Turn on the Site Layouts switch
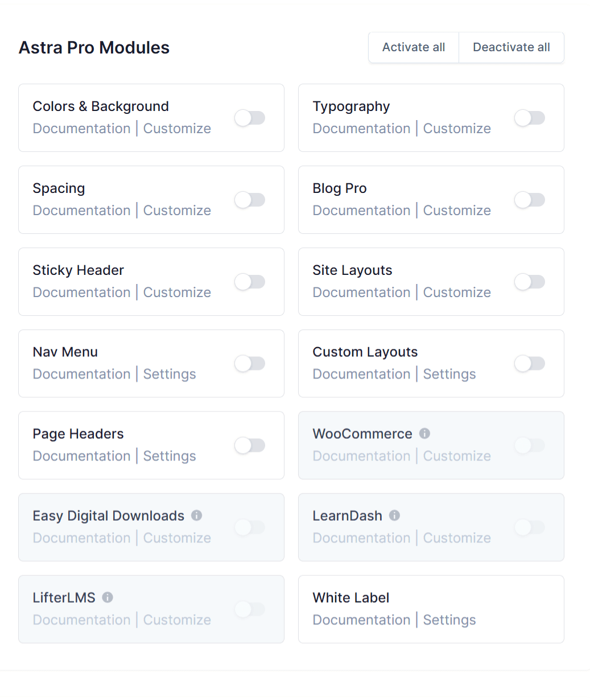Viewport: 590px width, 700px height. point(530,282)
